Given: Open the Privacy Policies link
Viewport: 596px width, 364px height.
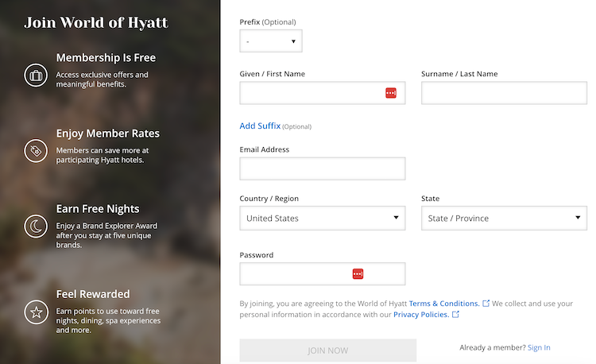Looking at the screenshot, I should pos(421,314).
